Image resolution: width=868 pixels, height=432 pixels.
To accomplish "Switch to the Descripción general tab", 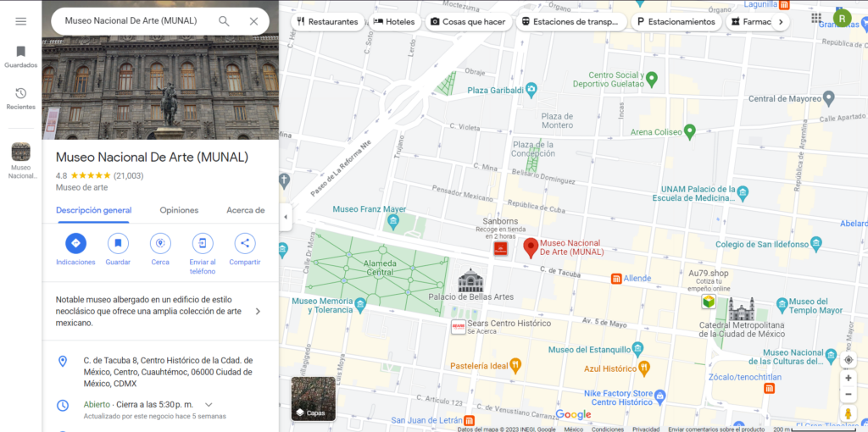I will (x=93, y=210).
